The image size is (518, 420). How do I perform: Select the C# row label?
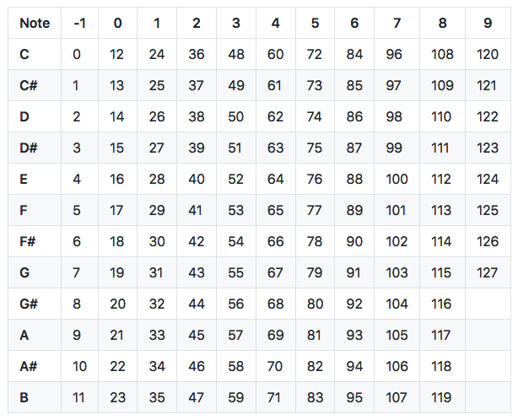30,85
